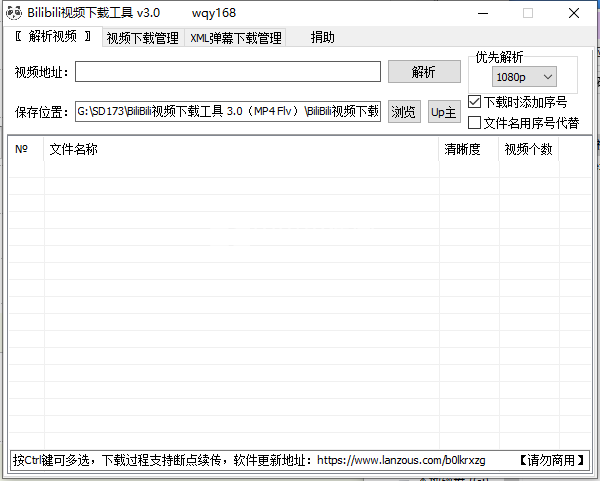Click the Up主 button

[x=444, y=112]
